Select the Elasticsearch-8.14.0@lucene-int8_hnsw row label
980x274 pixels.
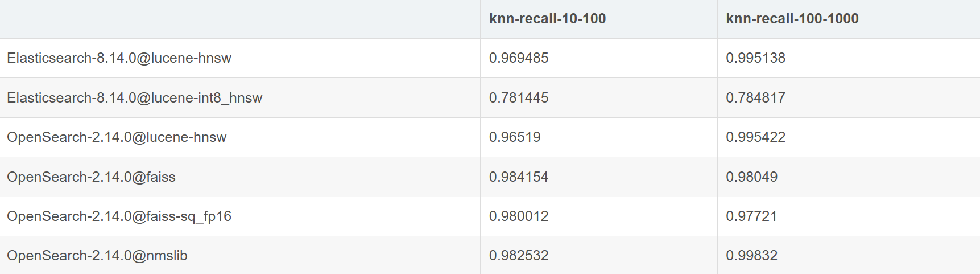134,98
